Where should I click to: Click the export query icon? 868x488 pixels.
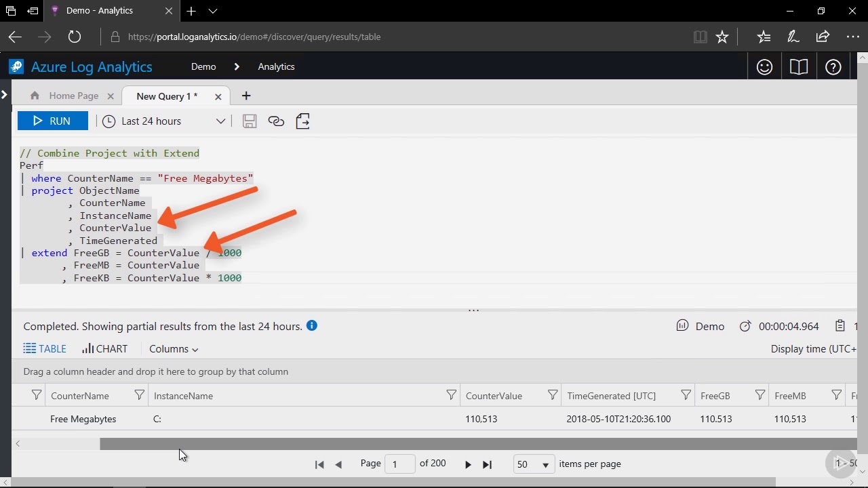click(303, 121)
